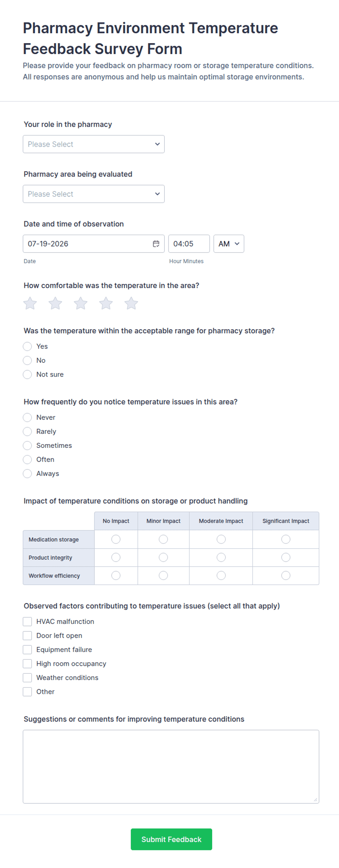Click the Submit Feedback button
The image size is (339, 868).
[x=171, y=839]
